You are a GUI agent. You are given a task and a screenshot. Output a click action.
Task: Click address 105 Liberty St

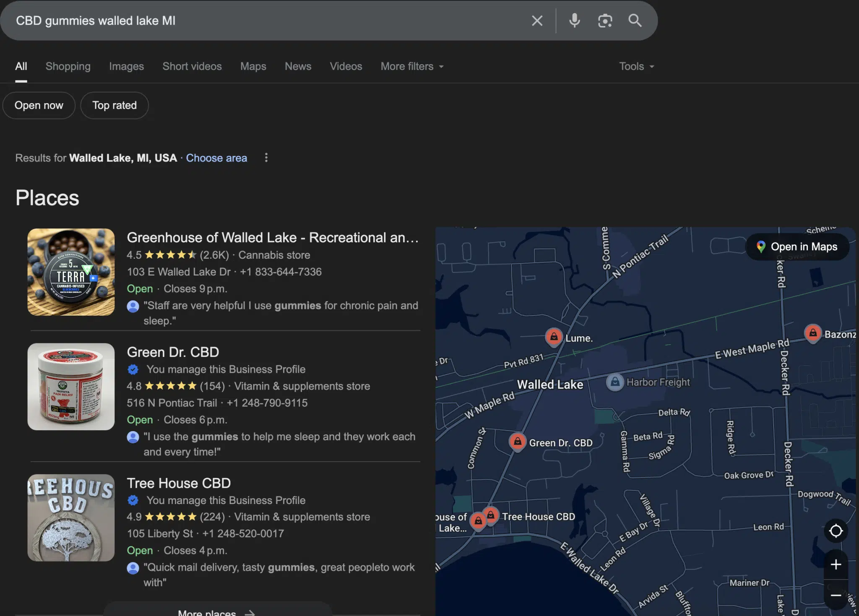[x=160, y=533]
